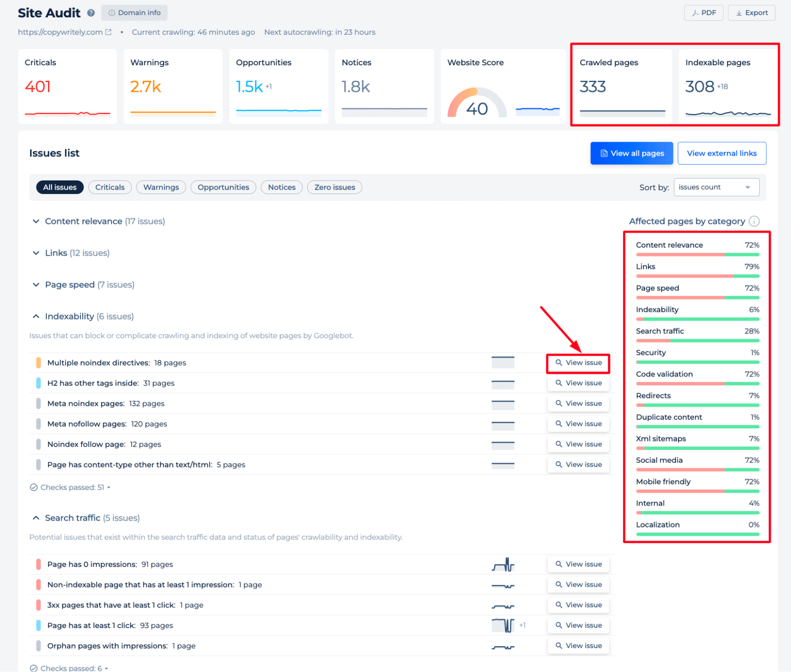Click the Links 79% progress bar
The width and height of the screenshot is (791, 672).
[x=698, y=276]
